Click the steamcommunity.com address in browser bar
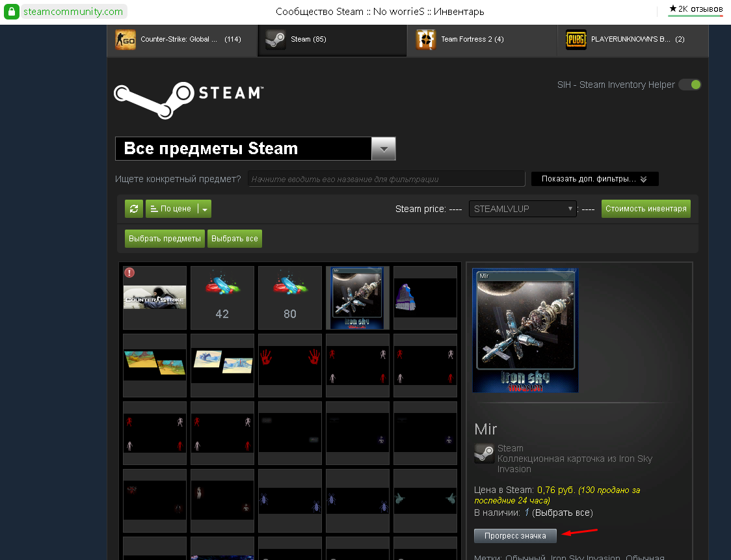The height and width of the screenshot is (560, 731). point(73,12)
